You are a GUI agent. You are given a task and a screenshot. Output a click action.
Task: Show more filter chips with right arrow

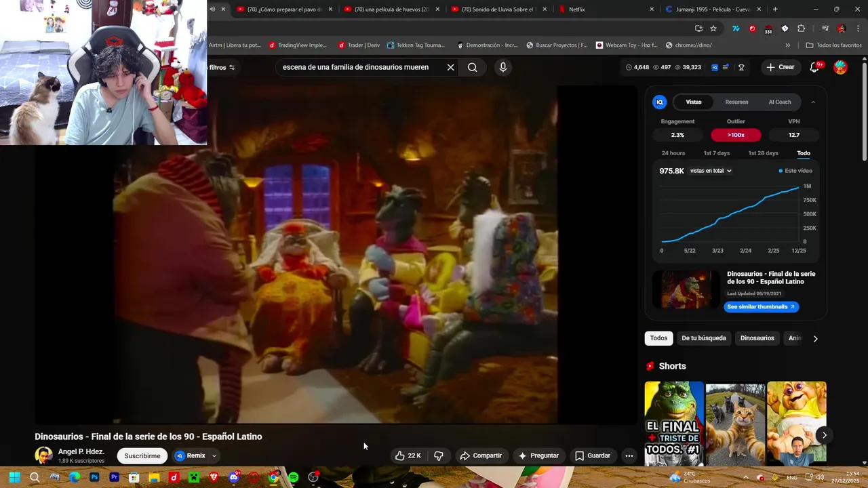coord(815,338)
